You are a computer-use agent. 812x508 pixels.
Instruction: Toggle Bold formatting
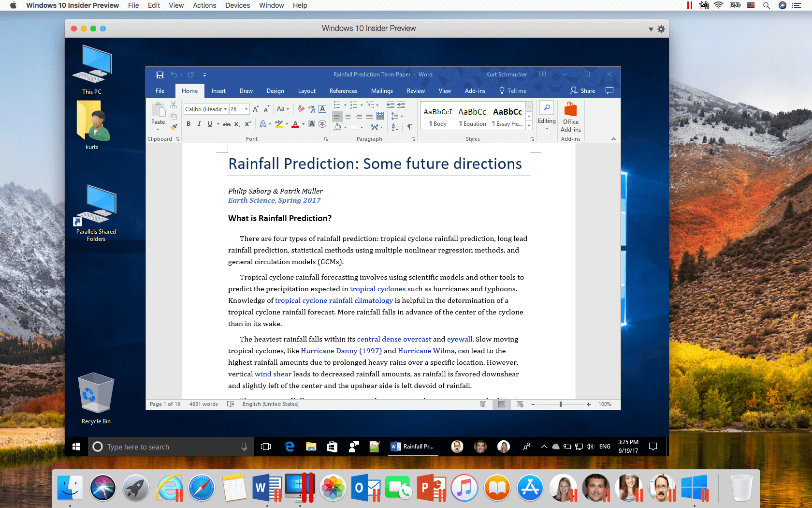click(188, 124)
